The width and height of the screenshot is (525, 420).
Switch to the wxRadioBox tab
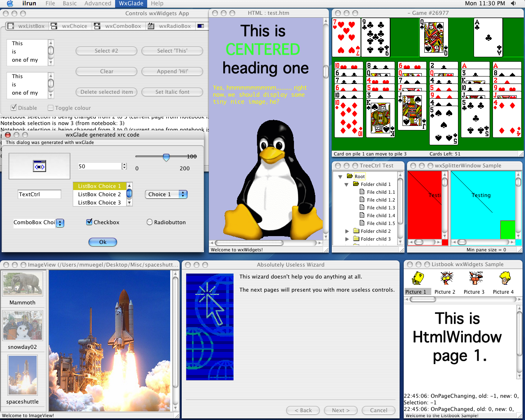[x=170, y=26]
